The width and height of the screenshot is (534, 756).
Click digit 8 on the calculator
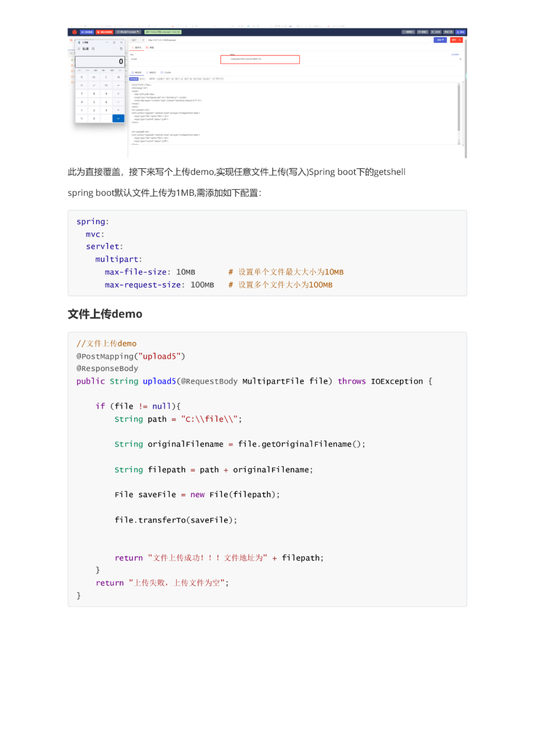pos(94,94)
